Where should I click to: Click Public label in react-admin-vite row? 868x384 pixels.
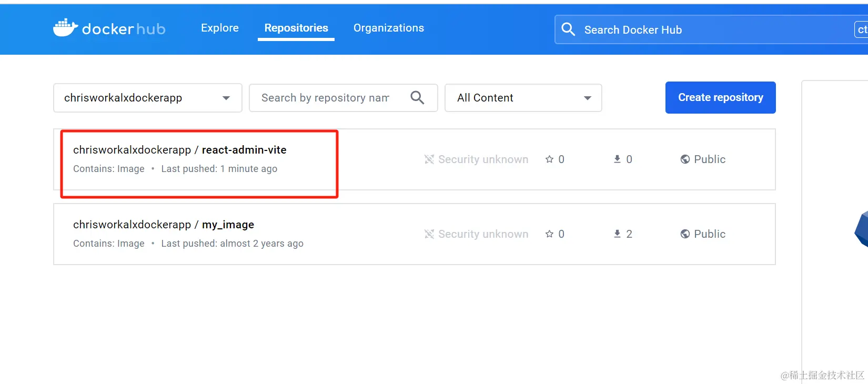pos(710,159)
